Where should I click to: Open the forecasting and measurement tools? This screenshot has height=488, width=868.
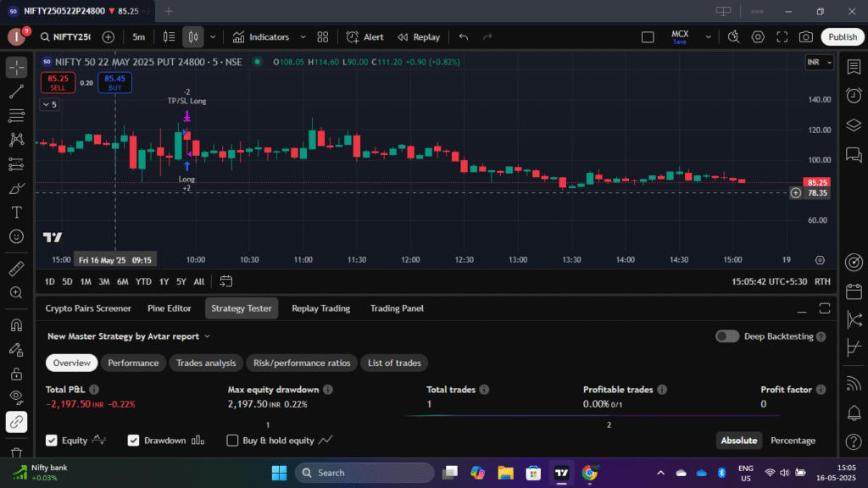[17, 164]
